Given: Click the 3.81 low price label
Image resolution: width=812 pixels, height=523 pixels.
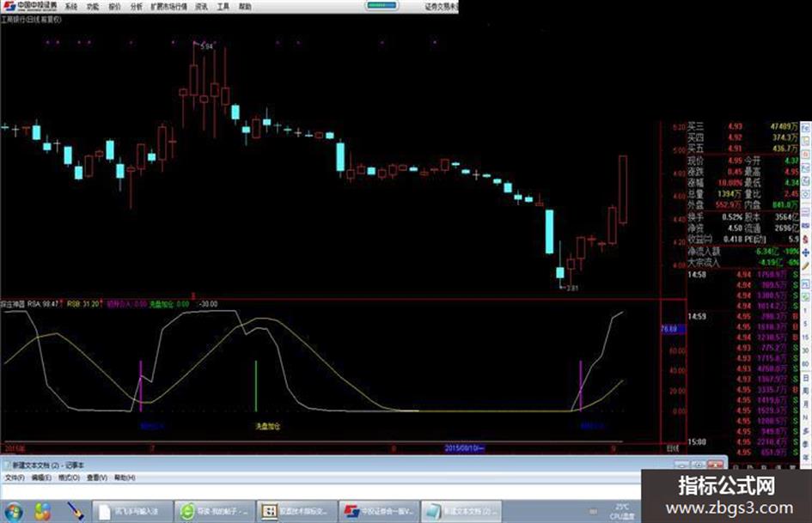Looking at the screenshot, I should click(x=572, y=288).
